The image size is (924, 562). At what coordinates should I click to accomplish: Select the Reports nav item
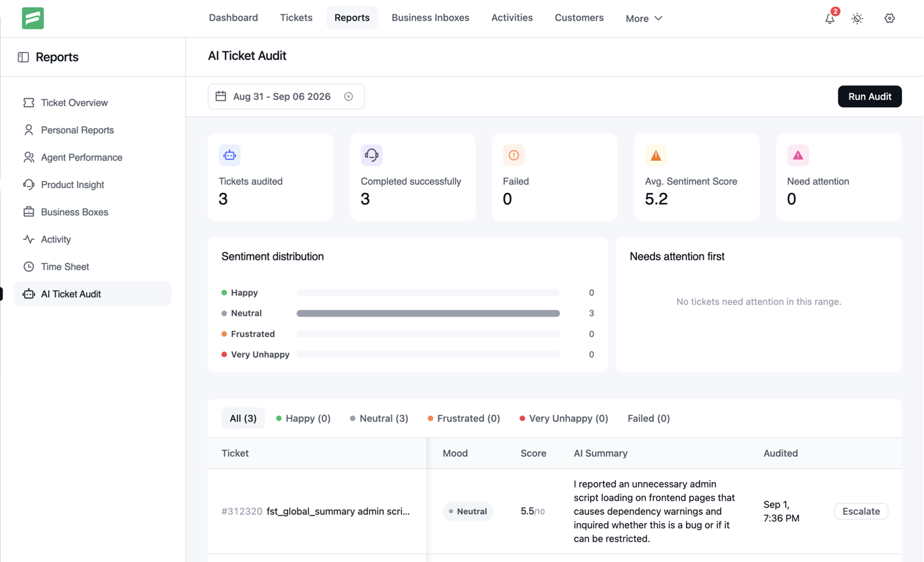pos(352,18)
